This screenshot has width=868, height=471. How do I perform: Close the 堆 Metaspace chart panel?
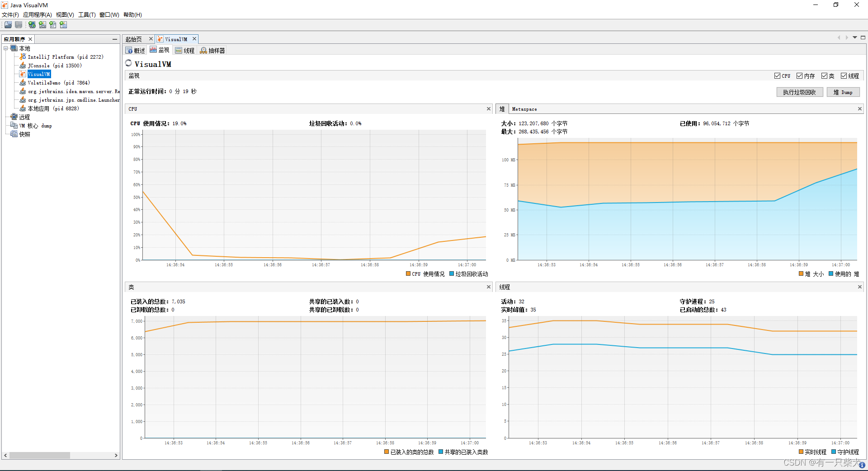(x=860, y=109)
